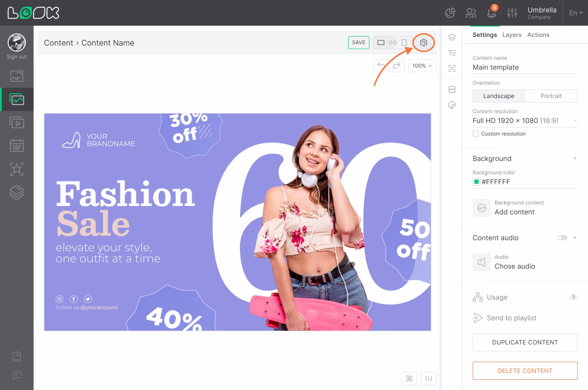The image size is (588, 390).
Task: Click the keyboard shortcuts command icon
Action: pos(409,378)
